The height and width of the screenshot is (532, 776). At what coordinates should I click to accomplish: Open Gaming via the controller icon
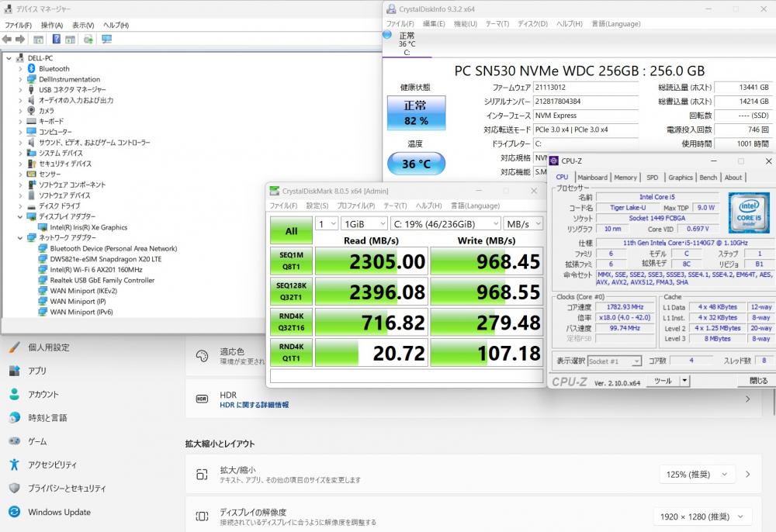coord(14,441)
